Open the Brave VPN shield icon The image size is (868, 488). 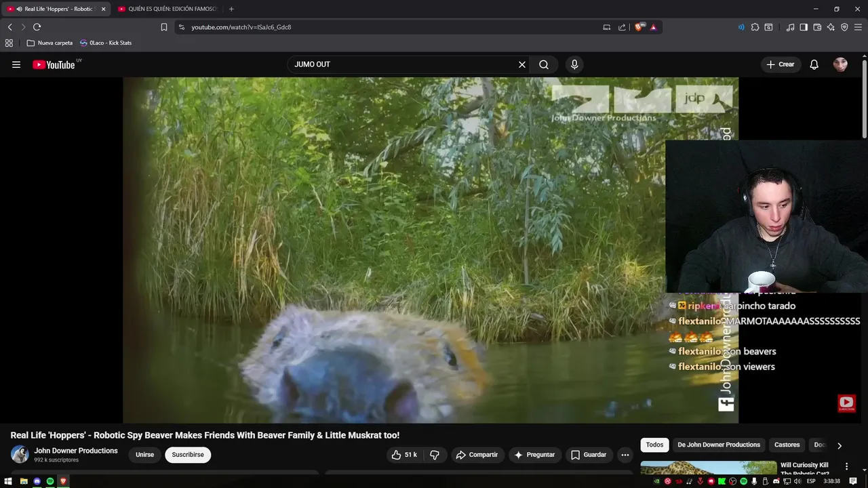pyautogui.click(x=844, y=27)
